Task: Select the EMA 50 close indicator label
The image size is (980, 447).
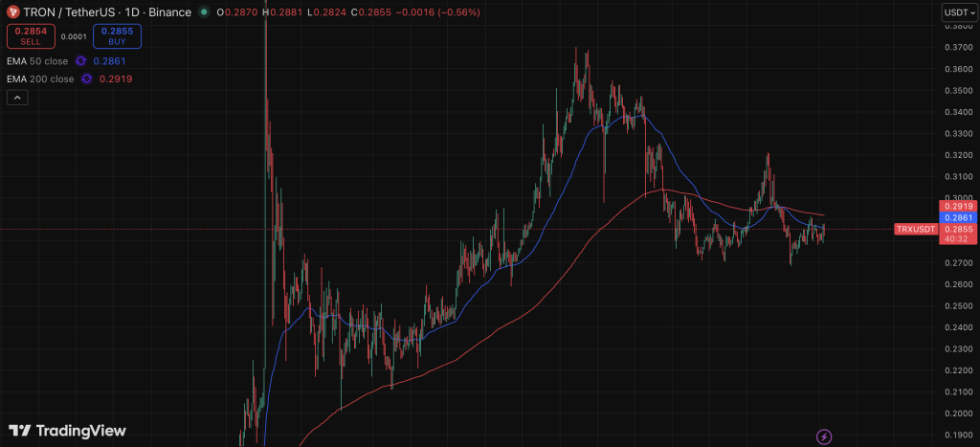Action: tap(38, 61)
